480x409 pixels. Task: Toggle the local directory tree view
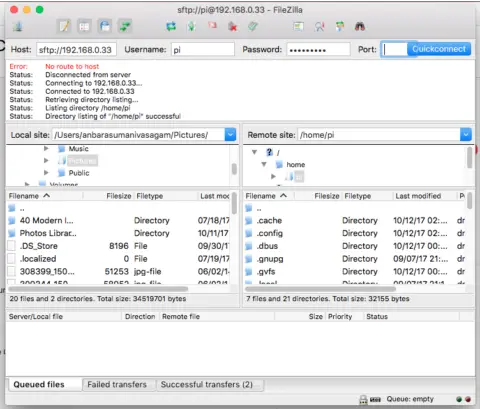click(x=84, y=26)
